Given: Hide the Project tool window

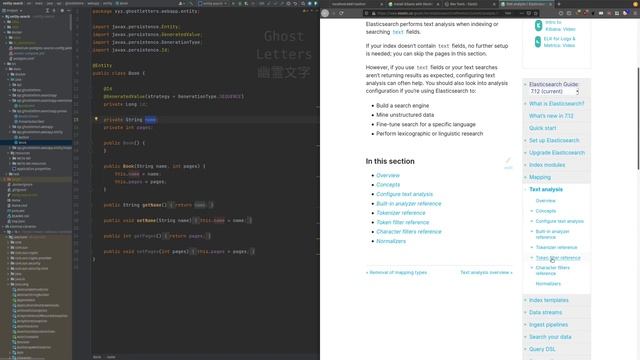Looking at the screenshot, I should [x=69, y=10].
